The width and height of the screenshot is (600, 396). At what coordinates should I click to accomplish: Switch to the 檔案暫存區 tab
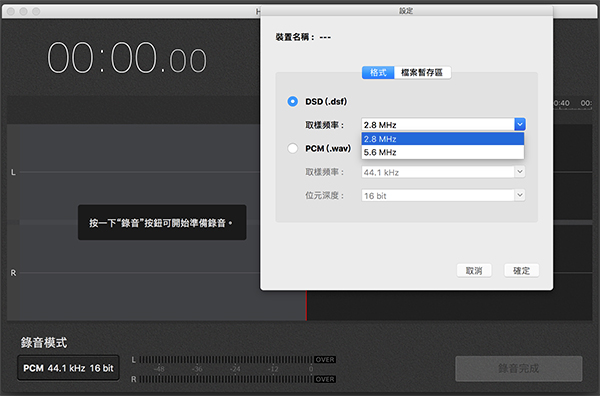pos(422,72)
